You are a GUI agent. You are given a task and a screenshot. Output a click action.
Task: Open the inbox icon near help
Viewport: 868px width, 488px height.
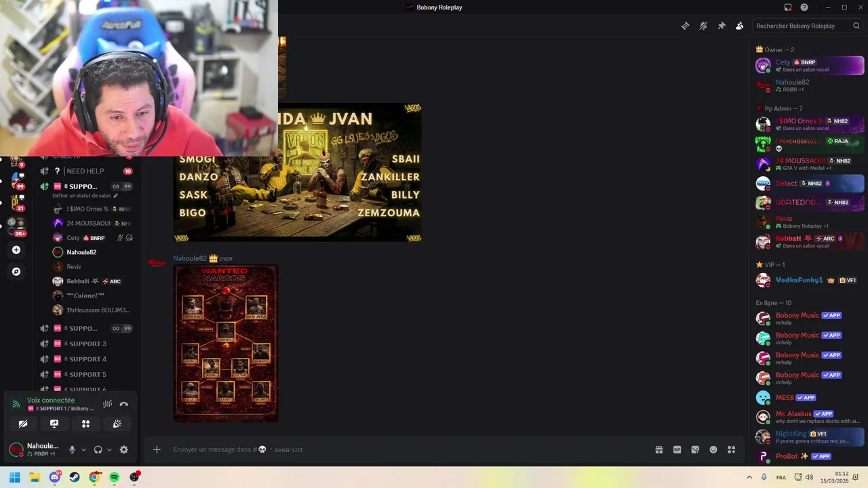click(x=788, y=7)
